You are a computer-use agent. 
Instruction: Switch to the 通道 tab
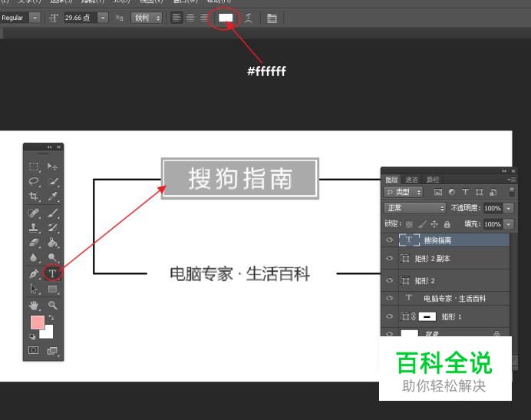pyautogui.click(x=411, y=180)
